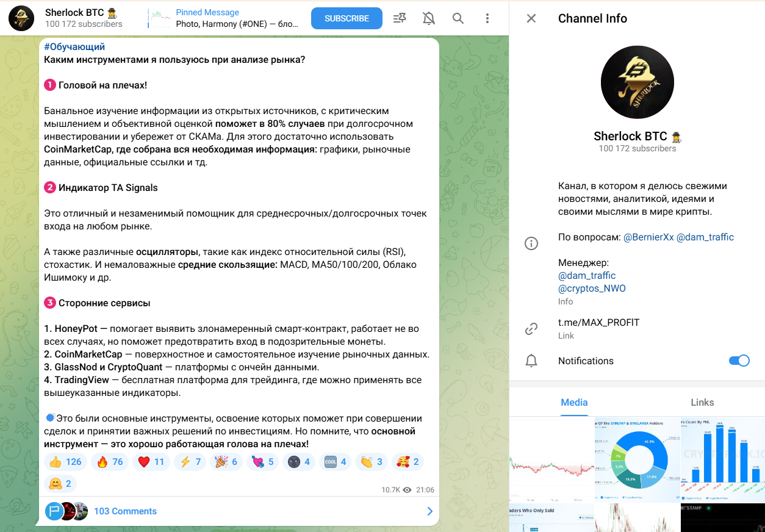This screenshot has height=532, width=765.
Task: Click the muted bell icon in header
Action: tap(429, 18)
